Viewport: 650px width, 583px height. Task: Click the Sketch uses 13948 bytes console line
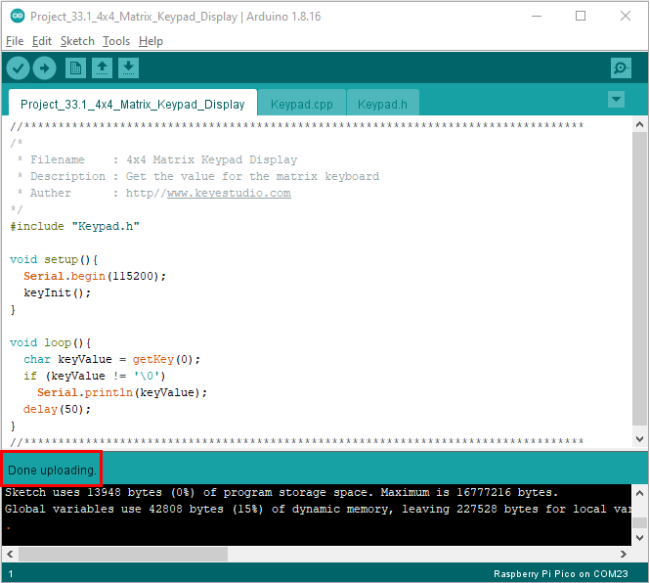pos(281,493)
